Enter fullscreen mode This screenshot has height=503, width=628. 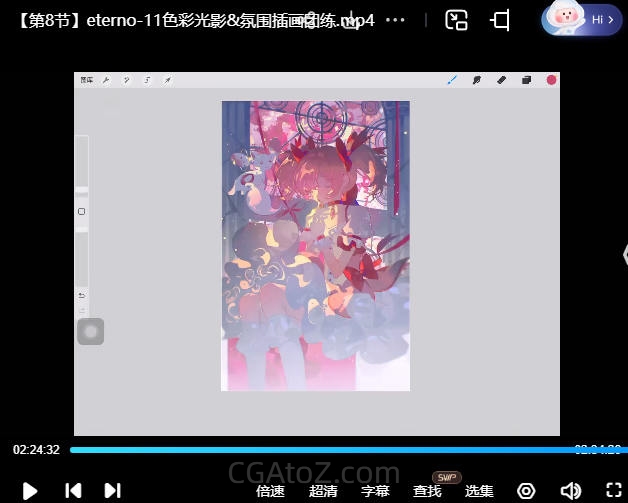(x=614, y=490)
